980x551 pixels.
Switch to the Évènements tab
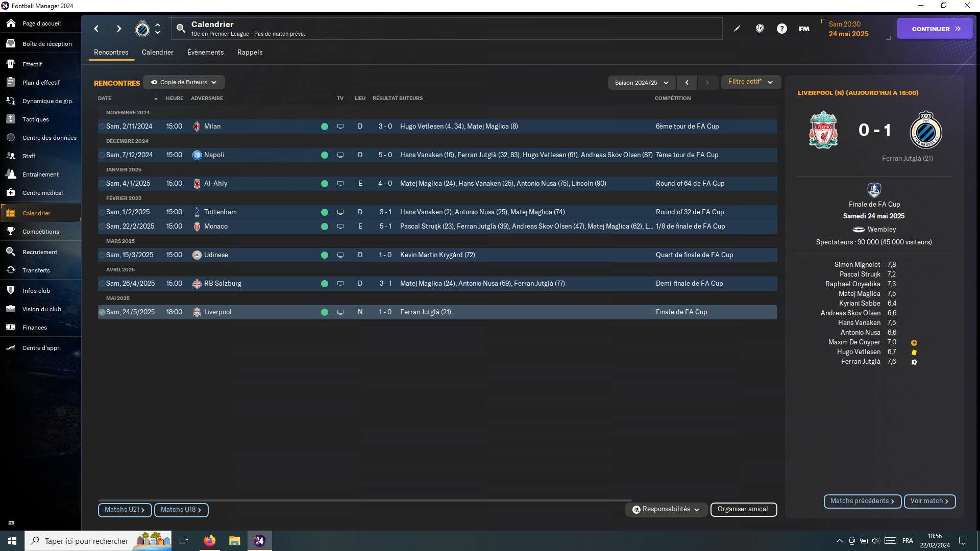(x=205, y=53)
